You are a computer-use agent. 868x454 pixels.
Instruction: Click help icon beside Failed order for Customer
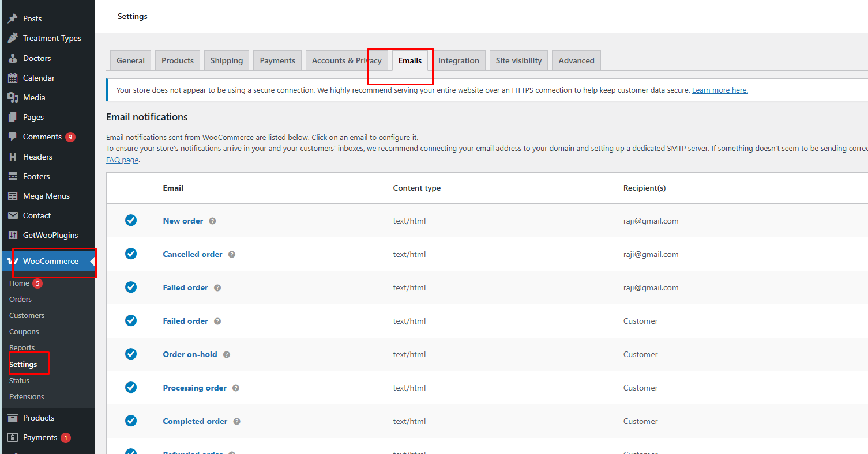pos(217,321)
